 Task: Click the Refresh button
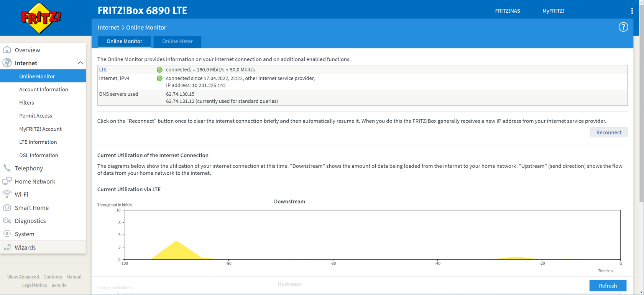coord(608,285)
